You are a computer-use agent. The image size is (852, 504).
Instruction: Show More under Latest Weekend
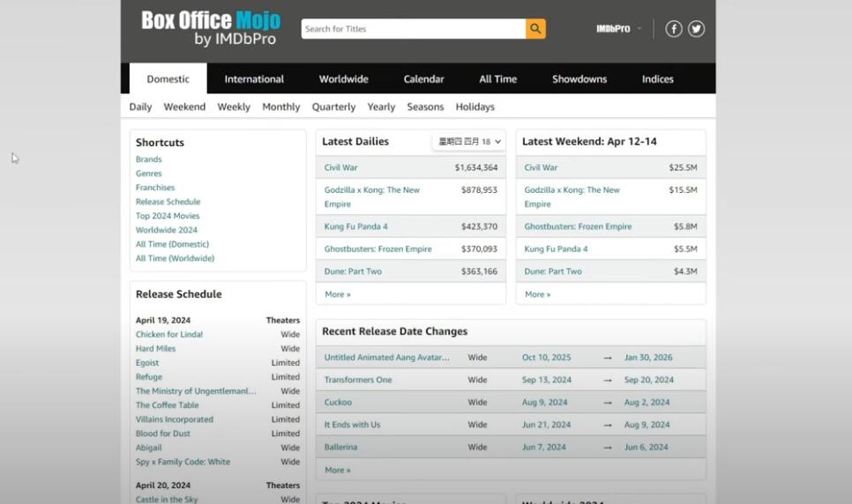click(x=537, y=294)
